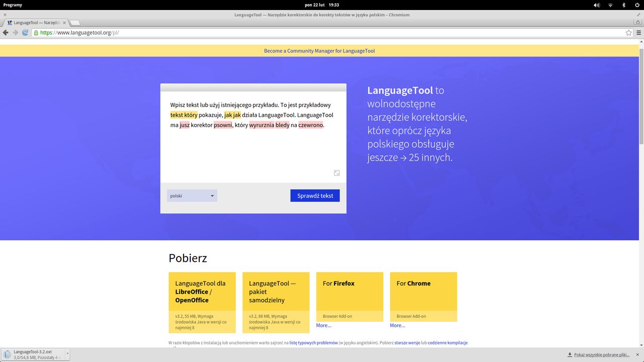Click the misspelled word 'psowni'
644x362 pixels.
(x=223, y=125)
